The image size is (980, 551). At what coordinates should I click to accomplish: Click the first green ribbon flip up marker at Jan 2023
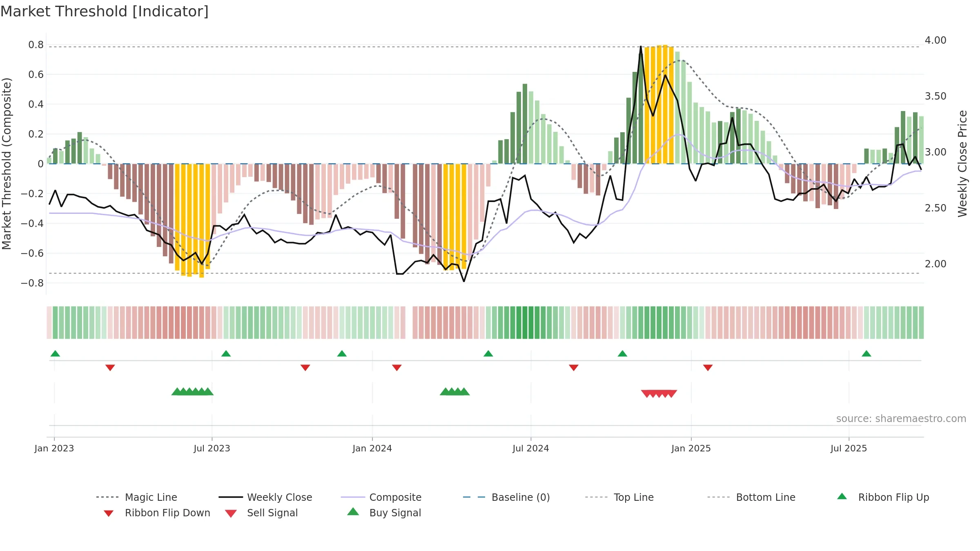55,353
